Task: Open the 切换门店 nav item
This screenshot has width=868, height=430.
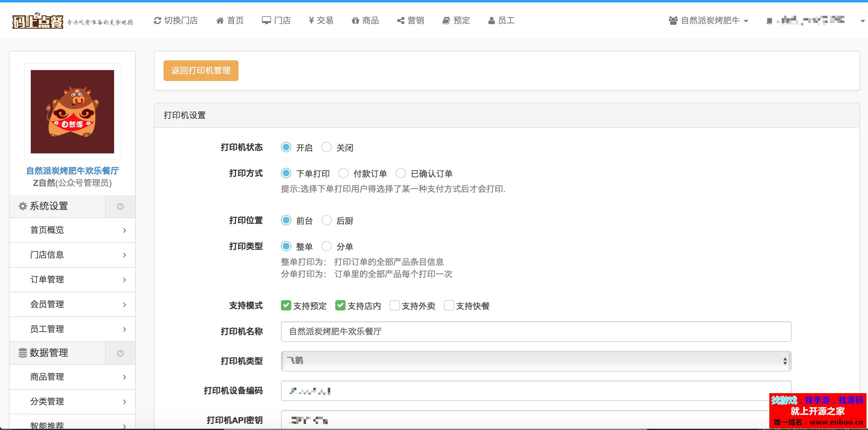Action: click(x=176, y=21)
